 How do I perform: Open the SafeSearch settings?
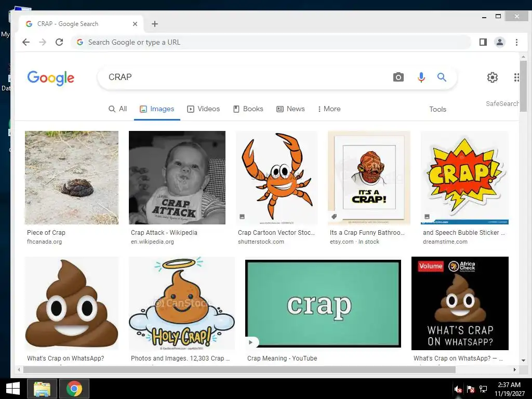(502, 103)
